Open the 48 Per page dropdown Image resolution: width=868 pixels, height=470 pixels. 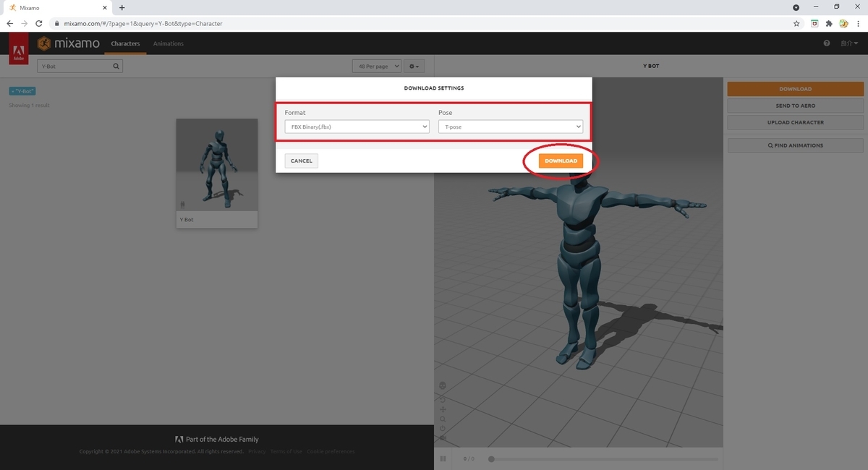(376, 66)
